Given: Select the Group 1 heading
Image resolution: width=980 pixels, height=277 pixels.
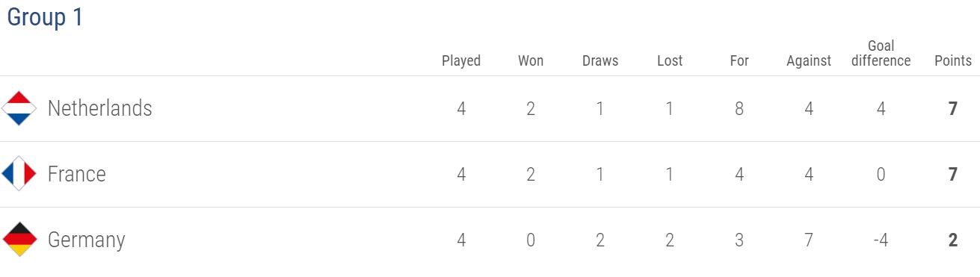Looking at the screenshot, I should (x=45, y=17).
